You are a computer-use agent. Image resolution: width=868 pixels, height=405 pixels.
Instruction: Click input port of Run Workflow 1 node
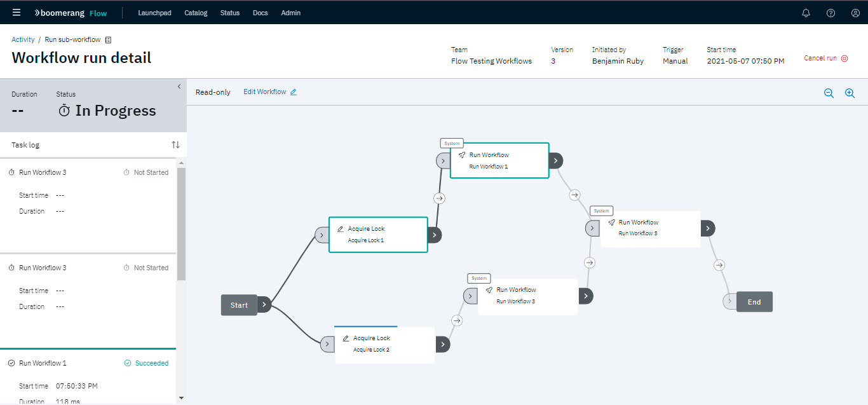[443, 161]
